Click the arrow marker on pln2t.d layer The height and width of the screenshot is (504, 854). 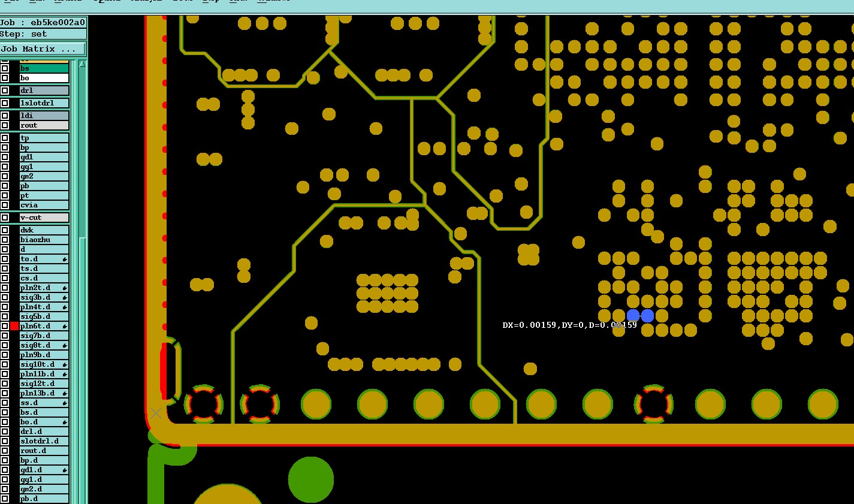click(x=65, y=288)
